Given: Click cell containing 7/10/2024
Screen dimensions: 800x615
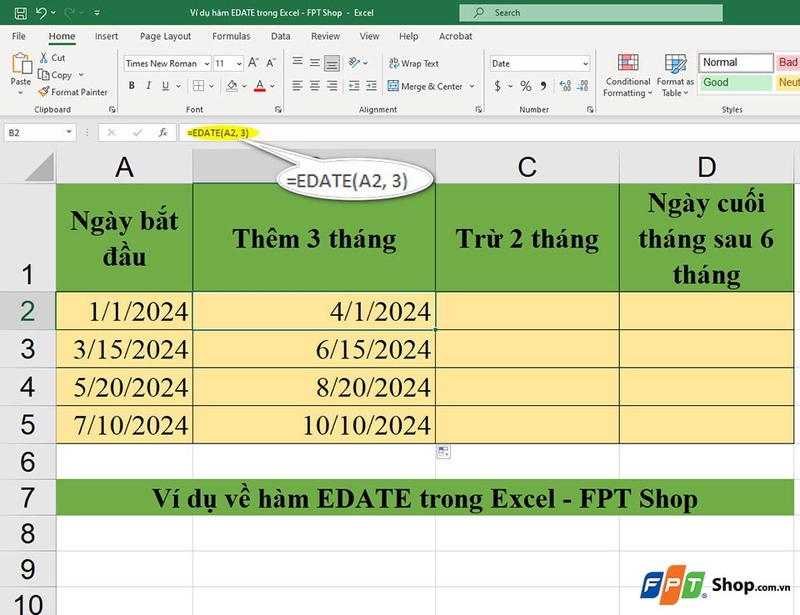Looking at the screenshot, I should click(124, 425).
